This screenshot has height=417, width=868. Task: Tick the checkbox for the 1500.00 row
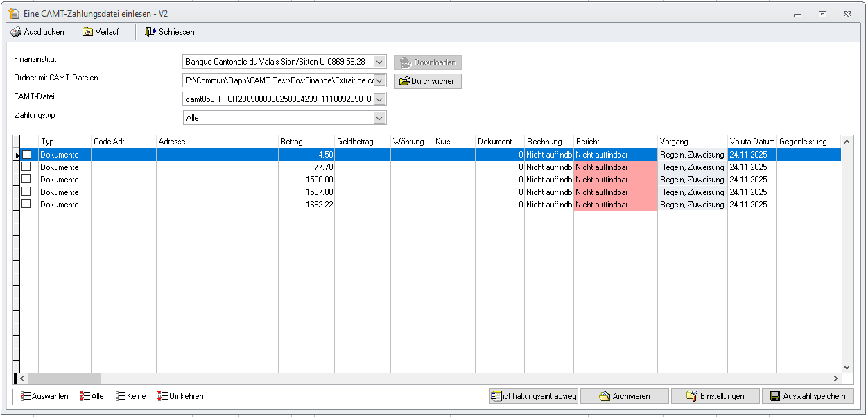[x=26, y=180]
